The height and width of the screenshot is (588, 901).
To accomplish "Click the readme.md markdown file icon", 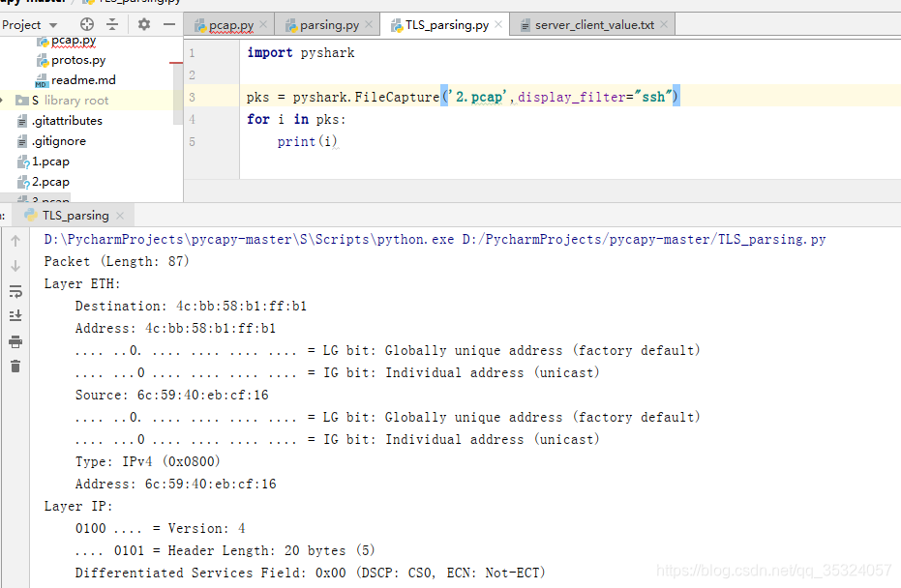I will 42,80.
